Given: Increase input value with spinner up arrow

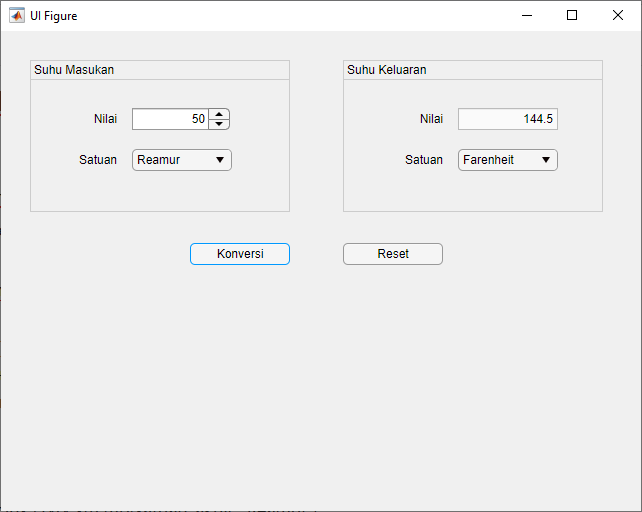Looking at the screenshot, I should coord(219,114).
